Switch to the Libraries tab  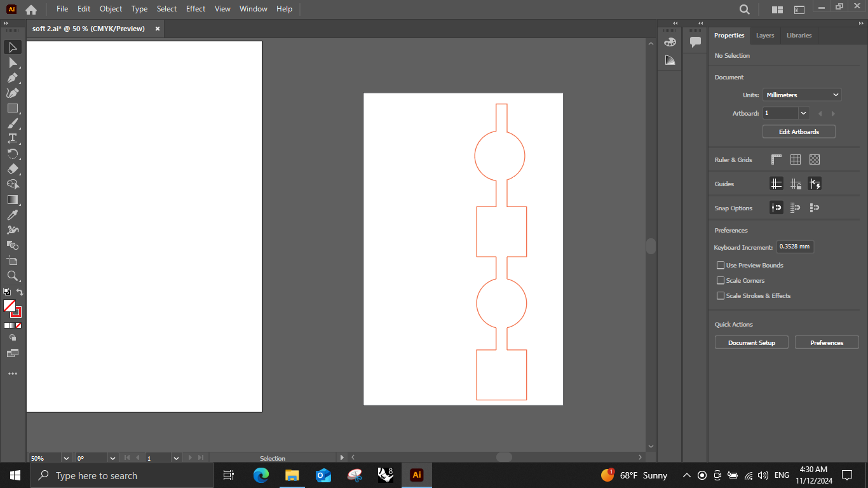click(x=799, y=36)
